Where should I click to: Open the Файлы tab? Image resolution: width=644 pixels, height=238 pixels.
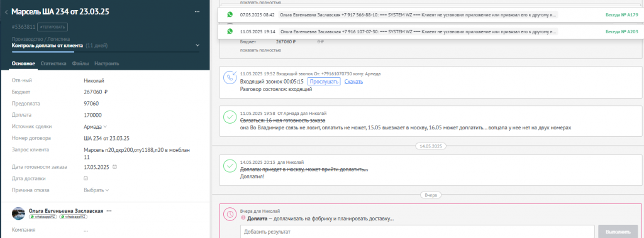(80, 63)
